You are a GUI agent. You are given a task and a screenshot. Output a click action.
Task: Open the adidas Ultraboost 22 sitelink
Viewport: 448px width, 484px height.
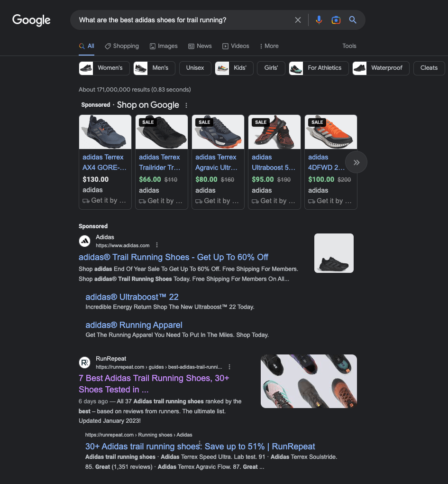coord(132,297)
